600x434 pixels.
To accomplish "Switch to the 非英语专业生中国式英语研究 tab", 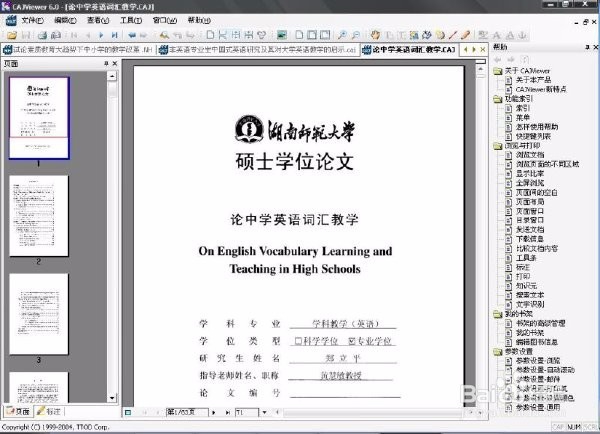I will coord(258,50).
